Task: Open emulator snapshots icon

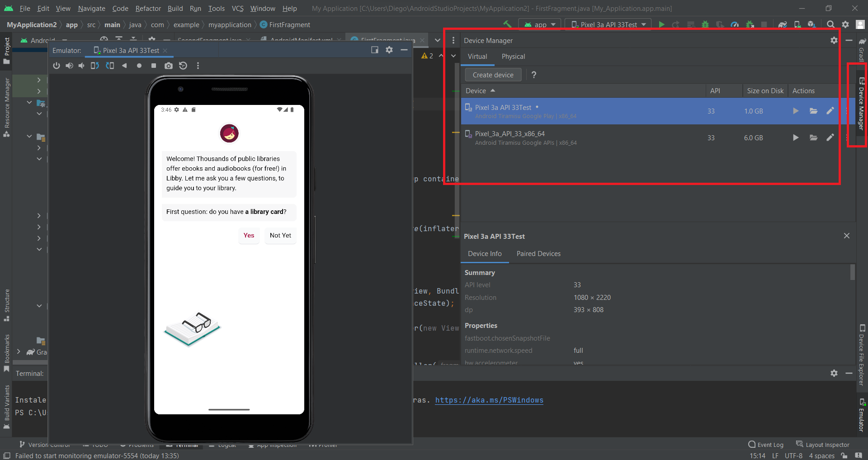Action: tap(183, 66)
